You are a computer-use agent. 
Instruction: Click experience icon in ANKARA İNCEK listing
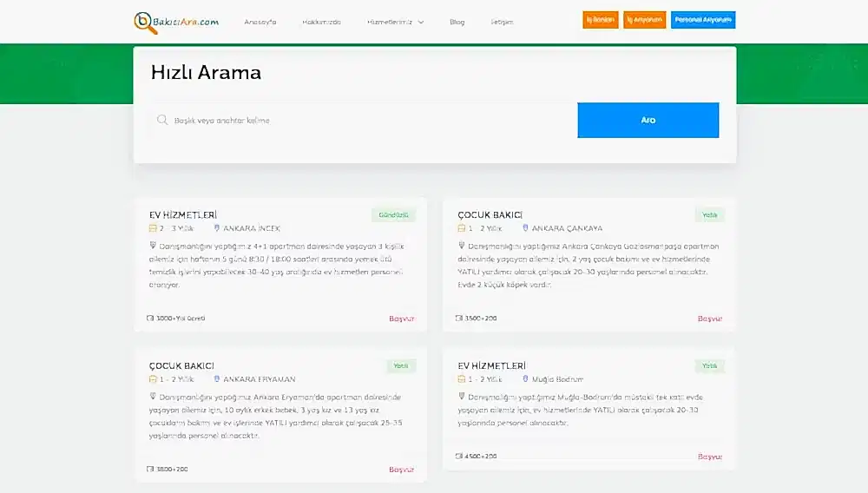(152, 228)
